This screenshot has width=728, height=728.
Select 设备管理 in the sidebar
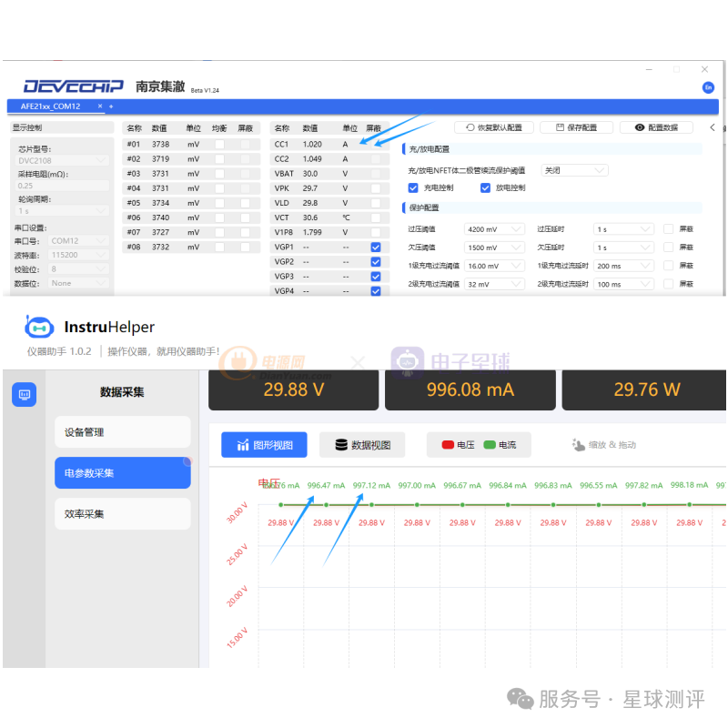pyautogui.click(x=122, y=432)
